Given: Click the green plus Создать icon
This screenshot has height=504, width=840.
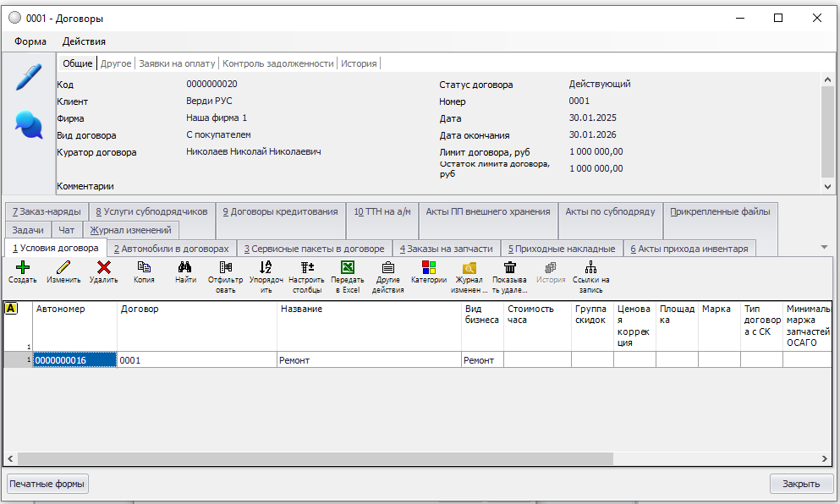Looking at the screenshot, I should tap(23, 268).
